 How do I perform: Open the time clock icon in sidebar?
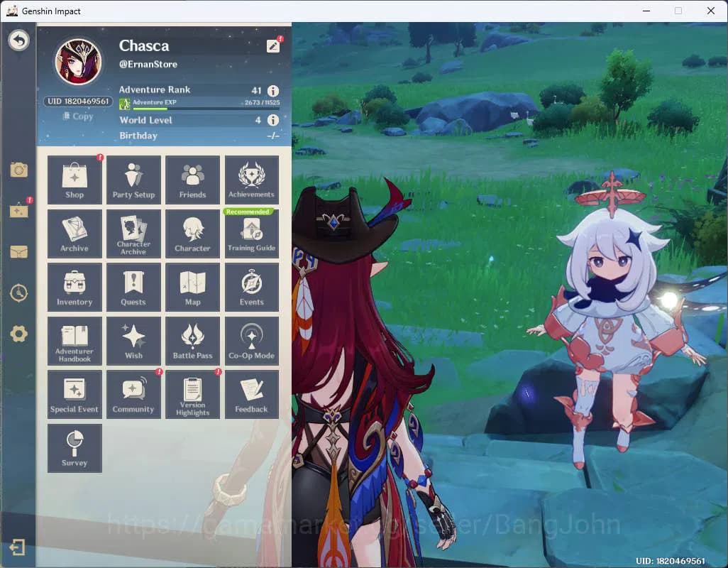click(x=18, y=293)
